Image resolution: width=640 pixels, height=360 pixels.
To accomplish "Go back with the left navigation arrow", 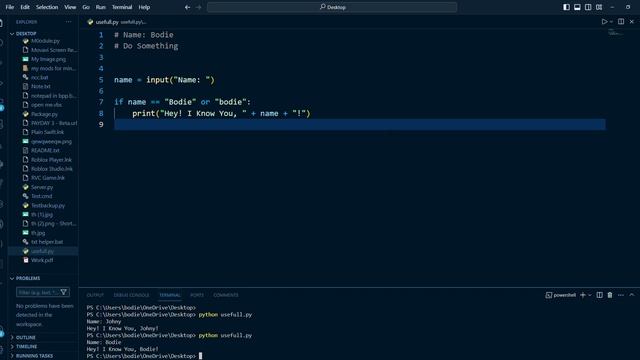I will coord(187,7).
